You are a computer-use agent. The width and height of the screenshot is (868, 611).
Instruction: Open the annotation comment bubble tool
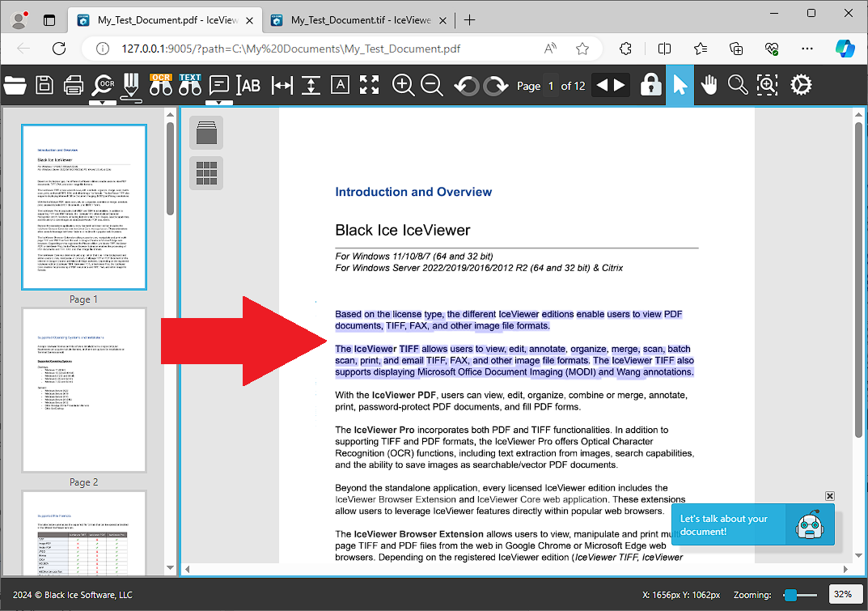click(x=219, y=85)
